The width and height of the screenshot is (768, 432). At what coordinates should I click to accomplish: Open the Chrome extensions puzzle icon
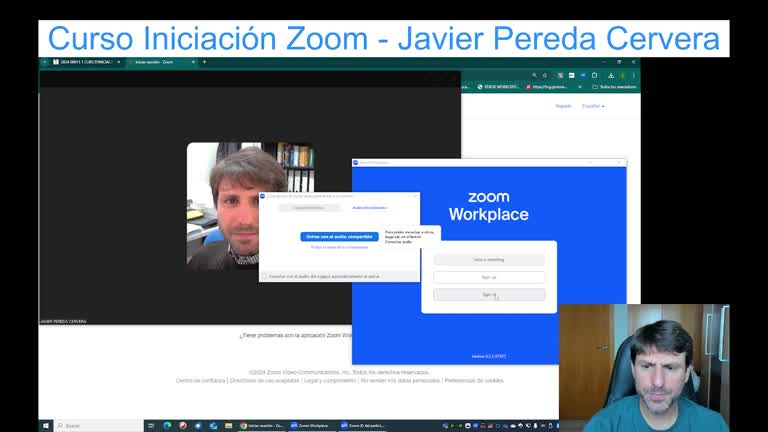tap(595, 75)
